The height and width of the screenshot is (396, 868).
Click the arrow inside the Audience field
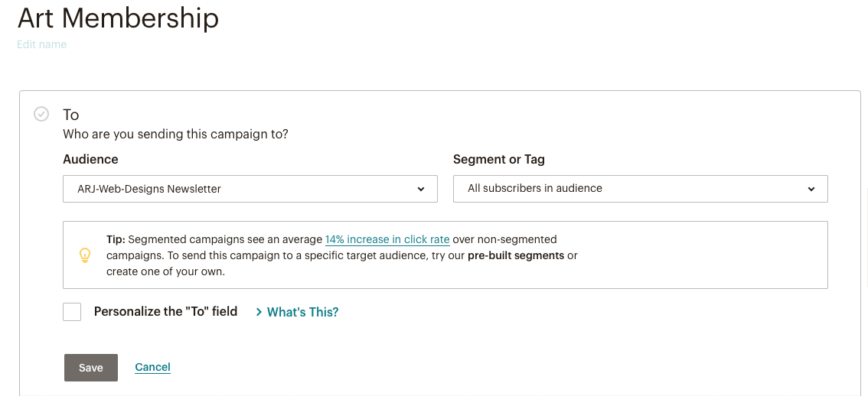[421, 190]
